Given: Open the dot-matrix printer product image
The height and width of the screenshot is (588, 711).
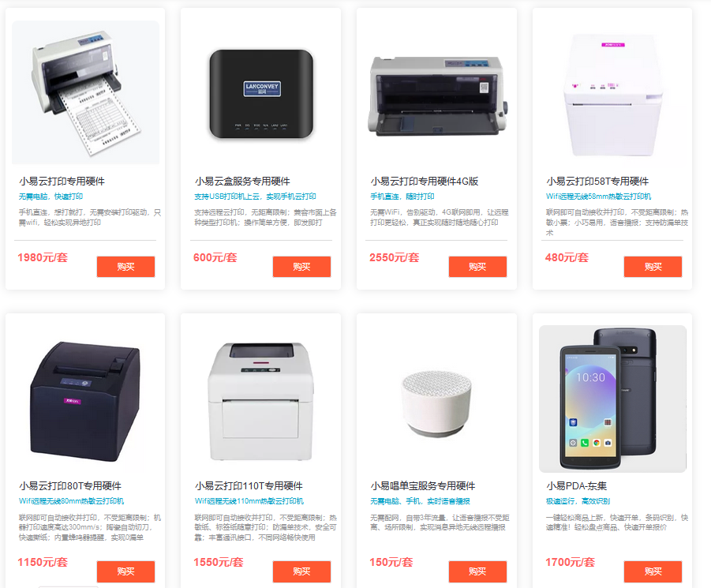Looking at the screenshot, I should (85, 92).
